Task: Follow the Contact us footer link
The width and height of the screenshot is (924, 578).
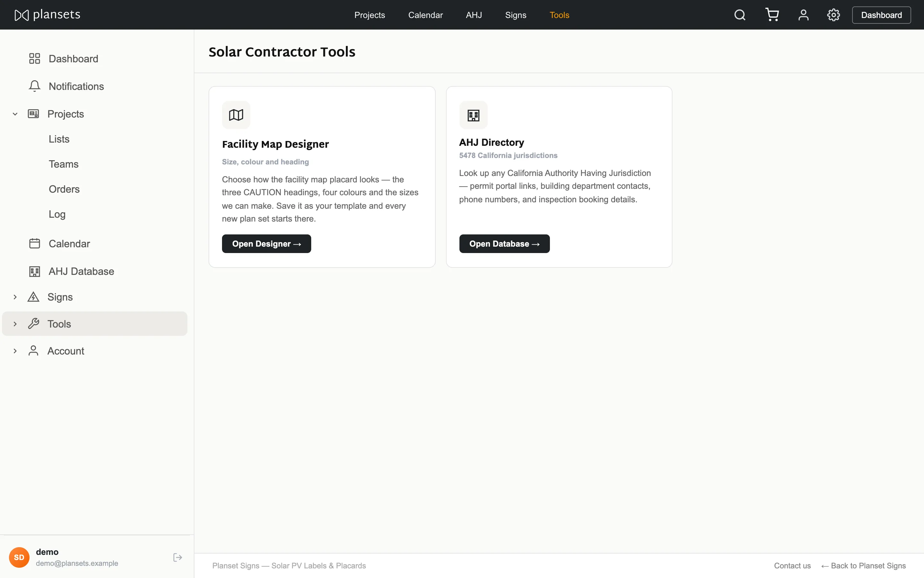Action: 792,566
